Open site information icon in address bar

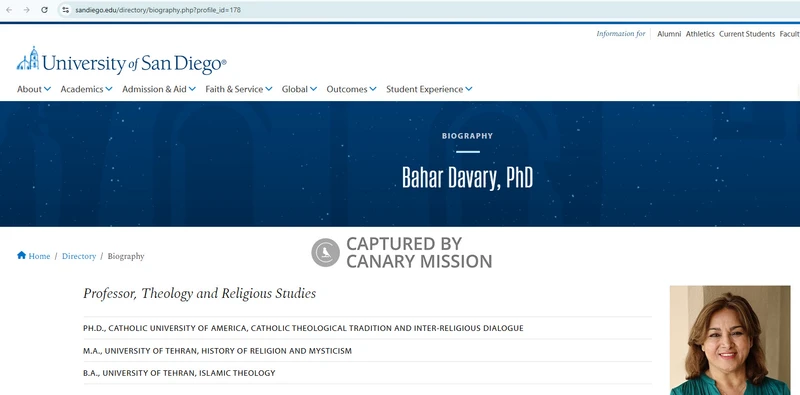point(65,10)
